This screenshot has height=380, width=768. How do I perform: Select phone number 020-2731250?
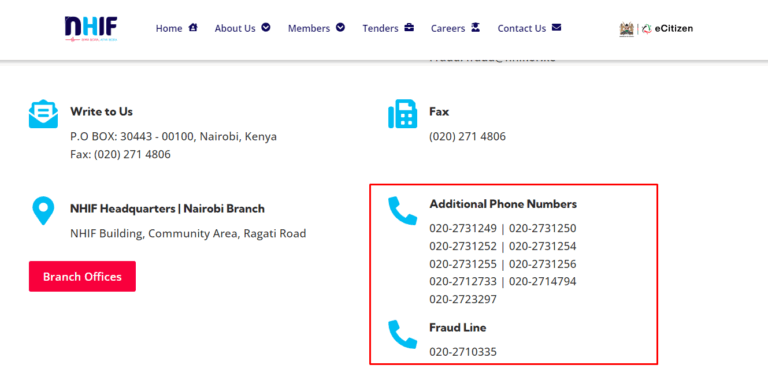pyautogui.click(x=543, y=229)
